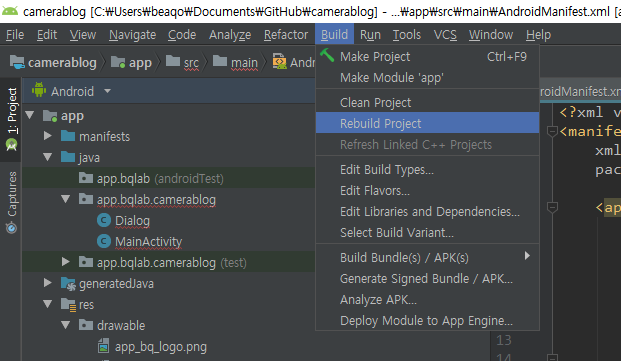
Task: Click the manifests folder icon
Action: (68, 136)
